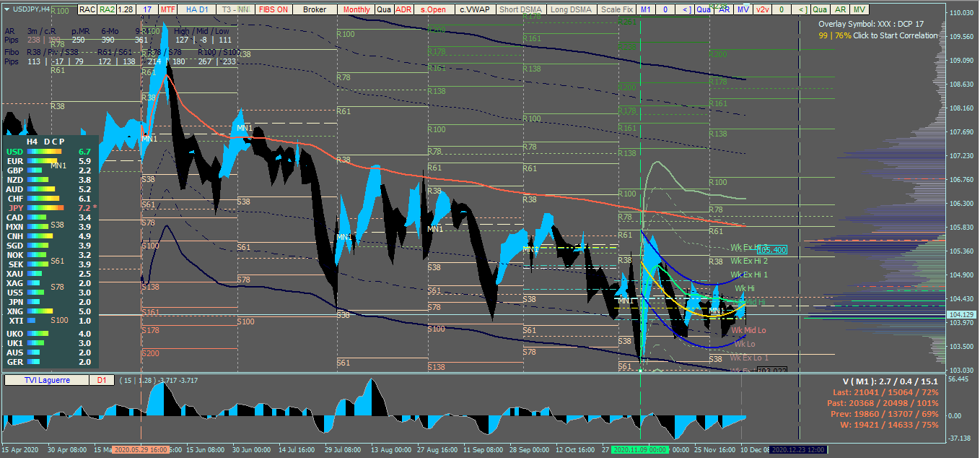Screen dimensions: 980x458
Task: Click the red v2v button
Action: 763,9
